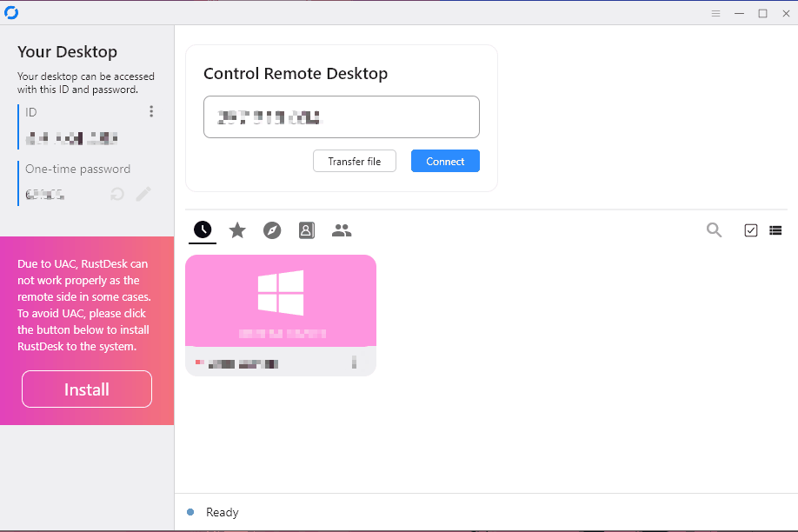
Task: Open the peer card three-dot options menu
Action: coord(354,362)
